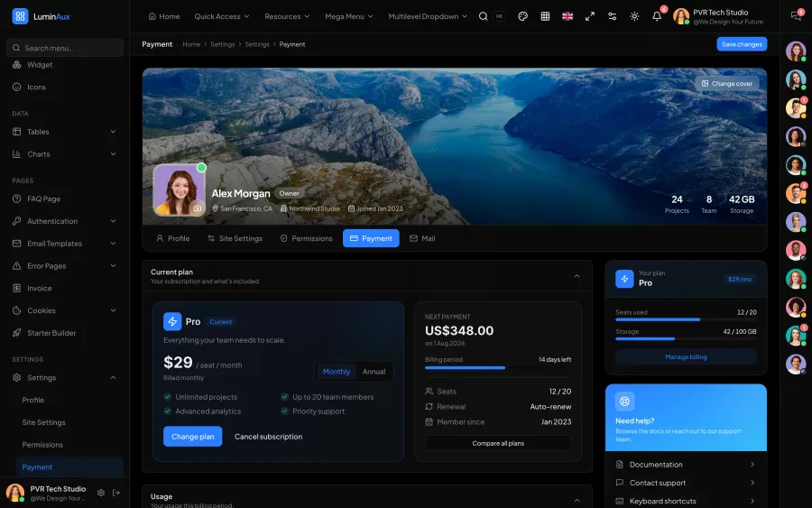Click the gear icon in sidebar footer
The image size is (812, 508).
pyautogui.click(x=101, y=493)
